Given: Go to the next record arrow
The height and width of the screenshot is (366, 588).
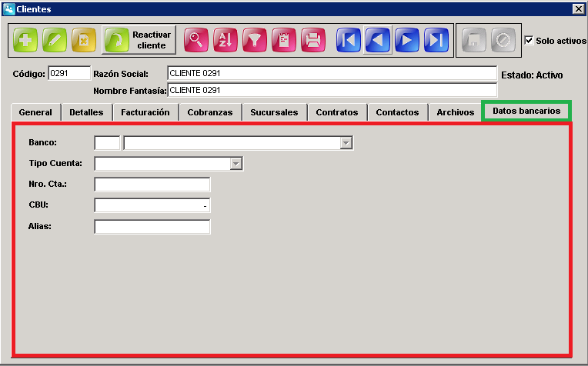Looking at the screenshot, I should [407, 40].
